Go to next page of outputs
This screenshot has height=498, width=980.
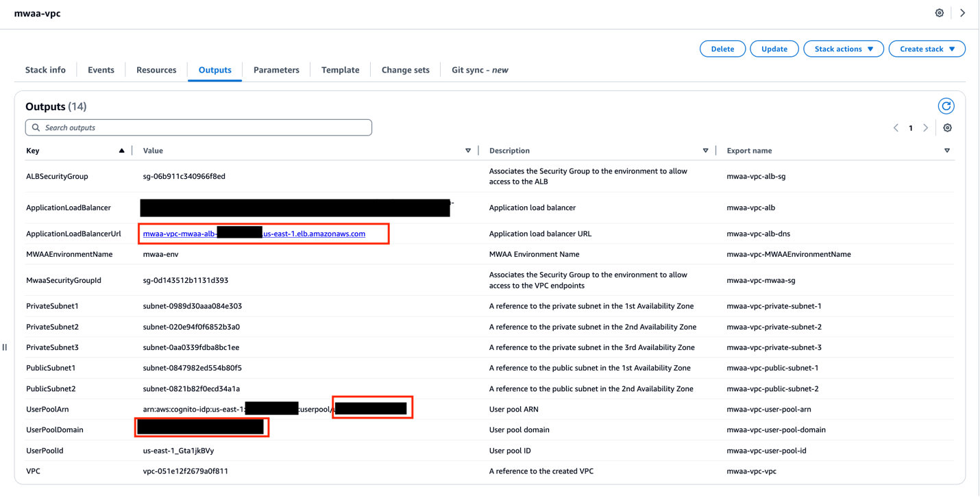(x=926, y=128)
